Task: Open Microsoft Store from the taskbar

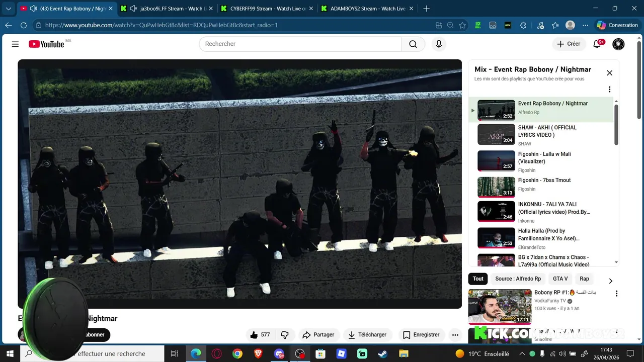Action: coord(320,354)
